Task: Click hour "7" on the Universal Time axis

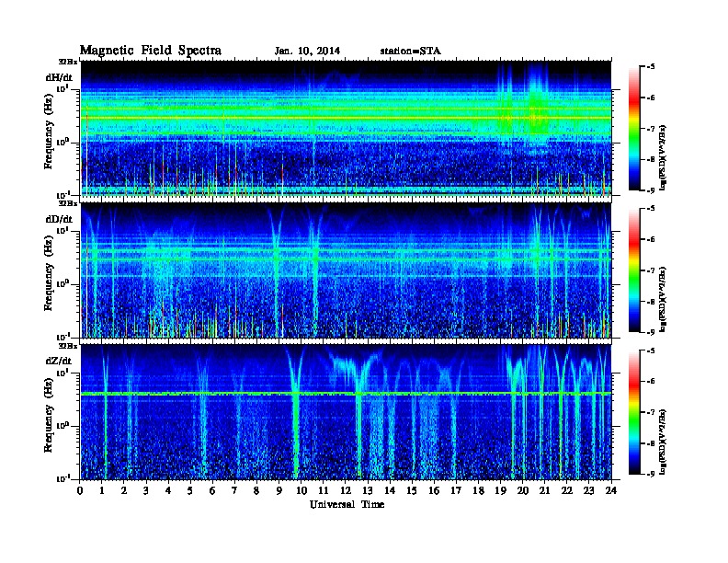Action: (235, 490)
